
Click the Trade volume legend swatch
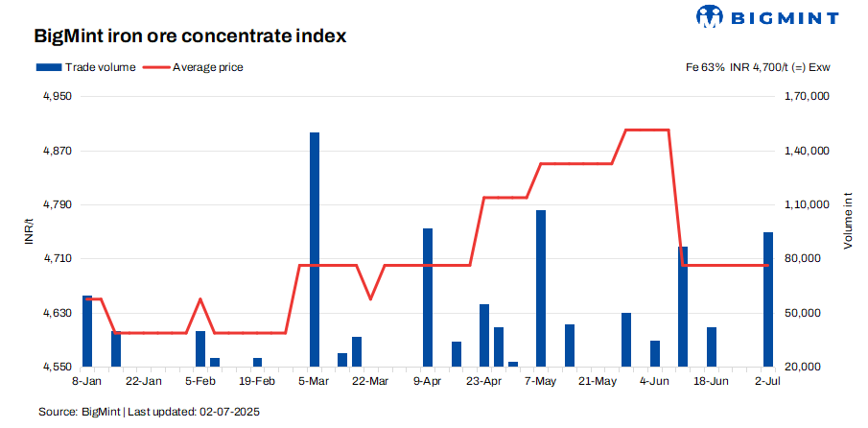point(48,67)
